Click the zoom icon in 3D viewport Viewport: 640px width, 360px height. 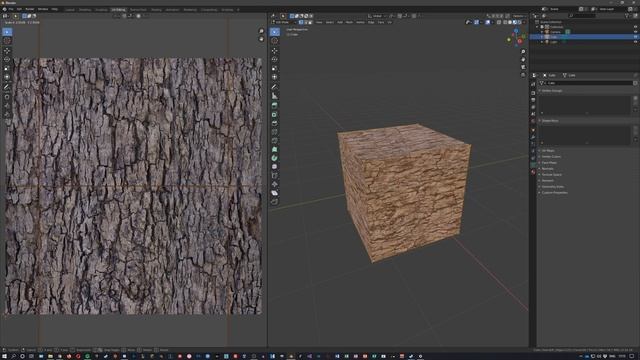[523, 52]
